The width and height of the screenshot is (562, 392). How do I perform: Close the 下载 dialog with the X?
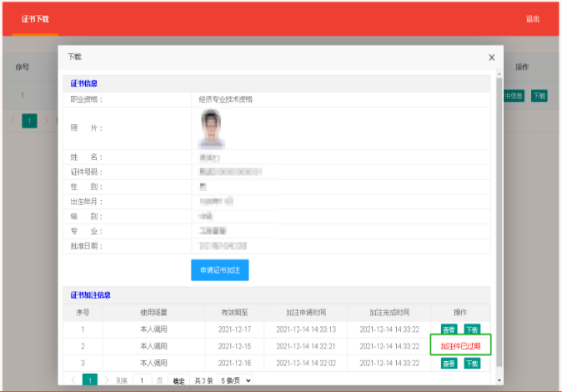(491, 58)
